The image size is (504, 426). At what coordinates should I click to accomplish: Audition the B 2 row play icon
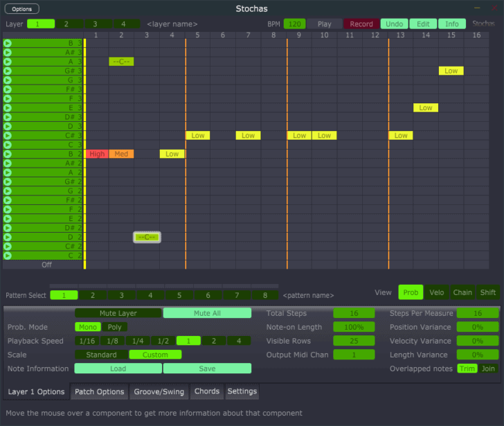coord(8,154)
